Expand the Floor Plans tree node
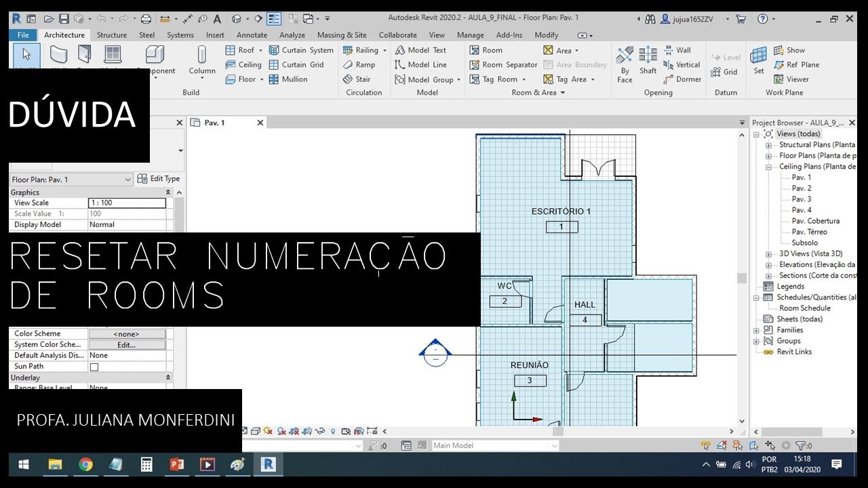Image resolution: width=868 pixels, height=488 pixels. (x=768, y=156)
